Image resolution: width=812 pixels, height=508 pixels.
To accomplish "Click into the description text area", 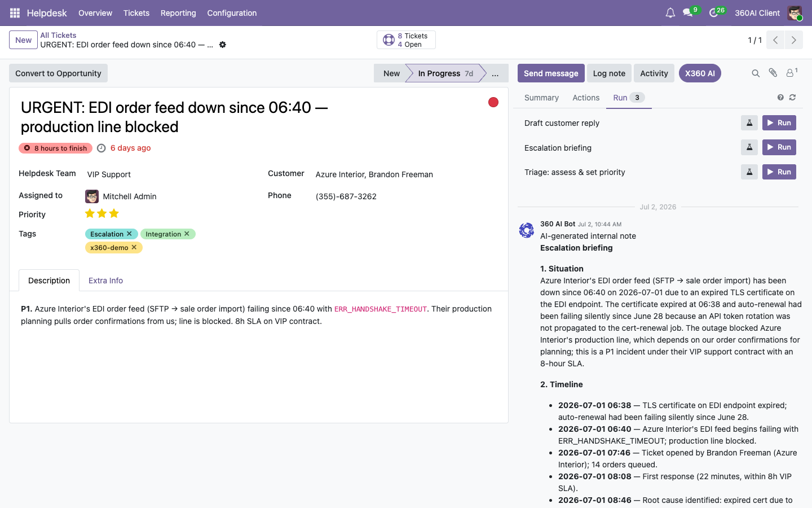I will (258, 315).
